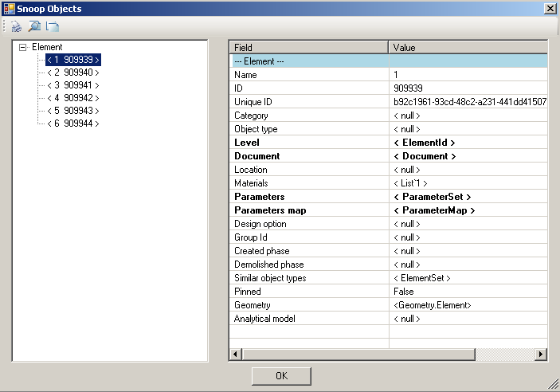Select the '--- Element ---' header row
This screenshot has width=560, height=392.
[x=388, y=61]
